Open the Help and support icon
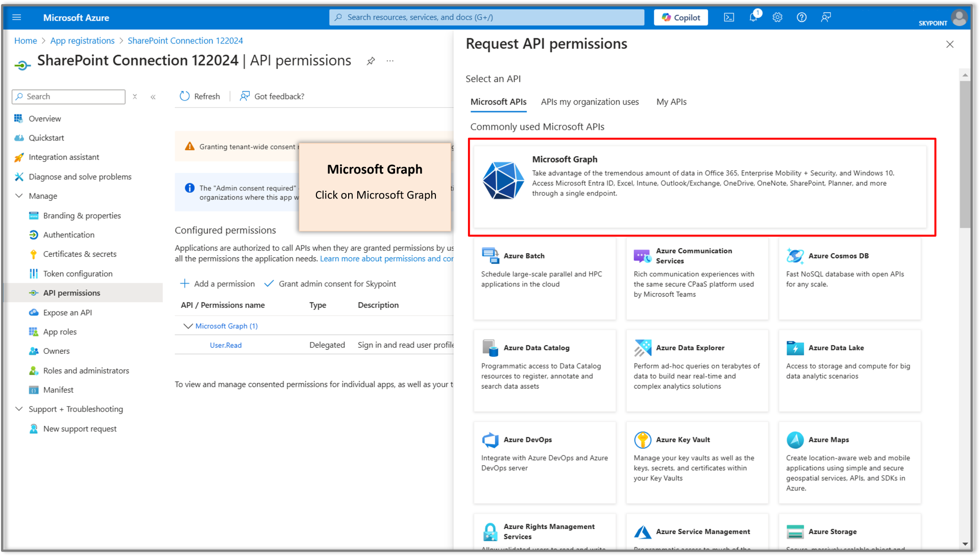This screenshot has width=980, height=556. click(801, 17)
